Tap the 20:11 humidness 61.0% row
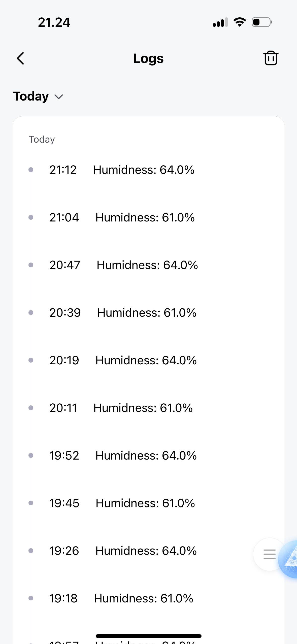 pos(121,408)
